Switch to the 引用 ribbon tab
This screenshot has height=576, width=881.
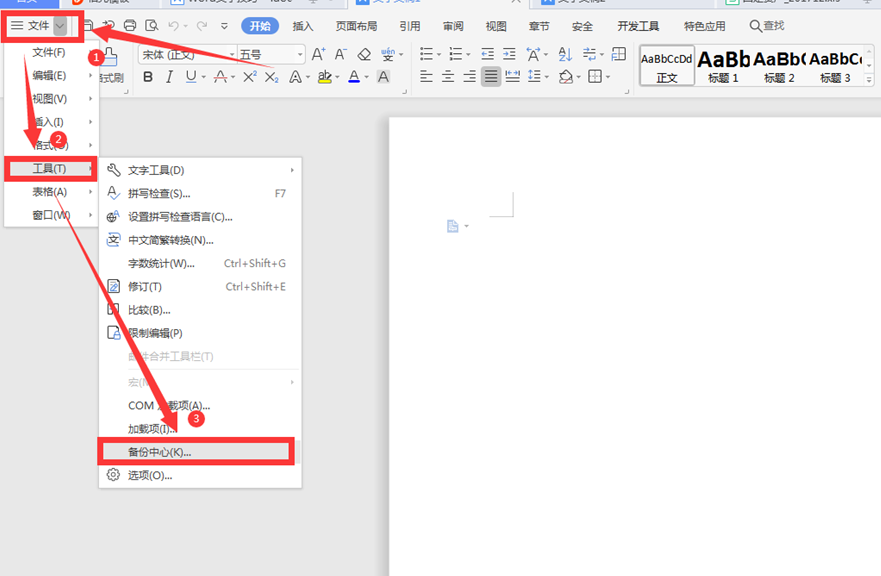410,26
